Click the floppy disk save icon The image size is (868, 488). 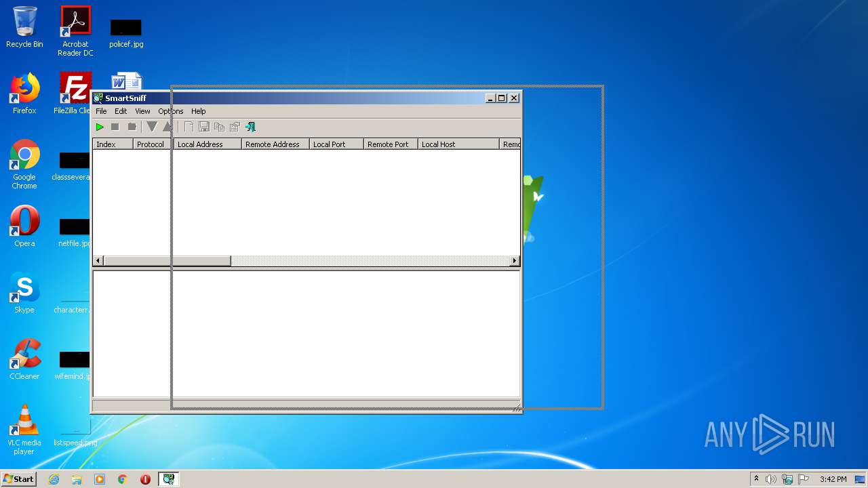click(x=204, y=127)
